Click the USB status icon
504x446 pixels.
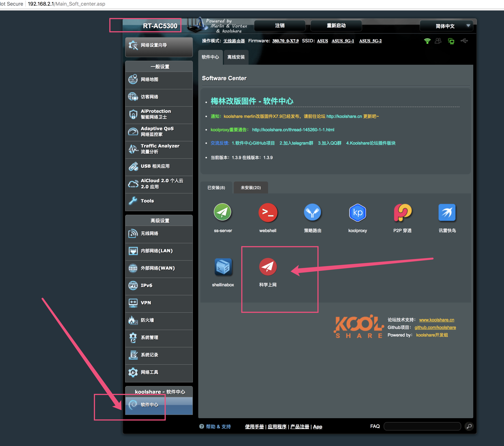coord(464,41)
